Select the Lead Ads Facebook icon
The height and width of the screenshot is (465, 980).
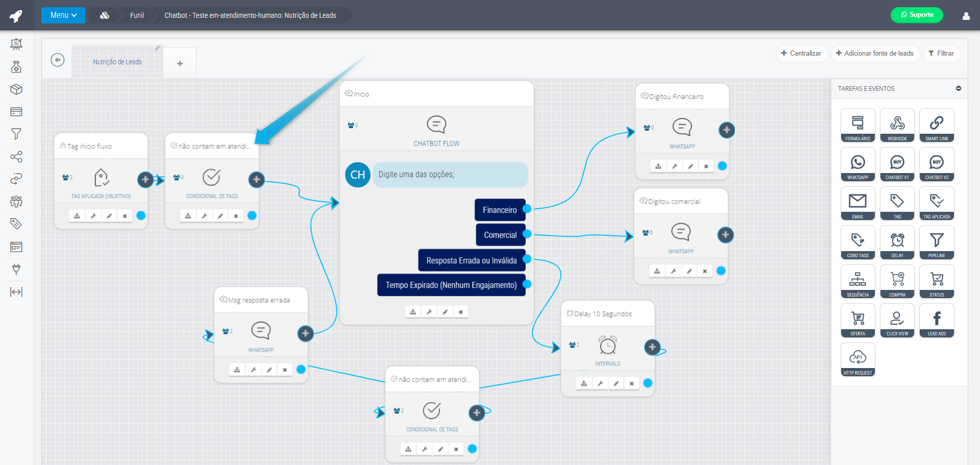[936, 321]
